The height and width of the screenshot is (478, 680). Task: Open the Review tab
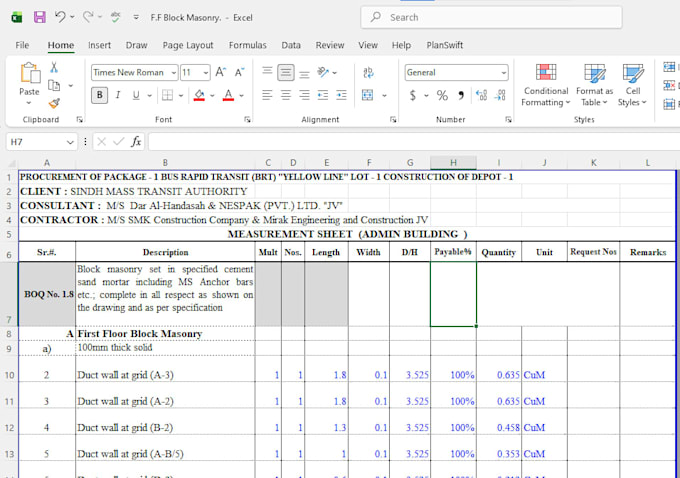(x=330, y=45)
